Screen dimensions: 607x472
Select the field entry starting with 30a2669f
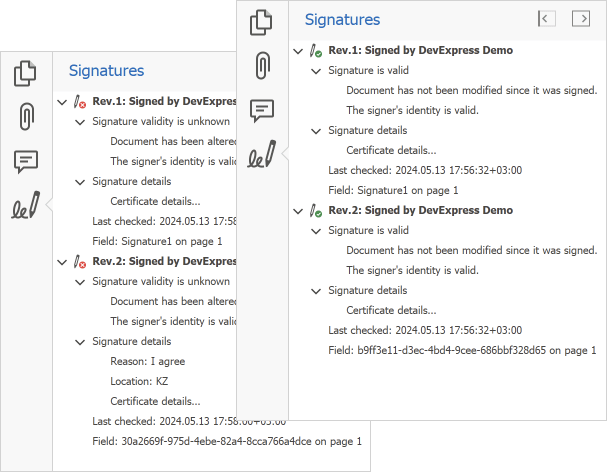click(x=226, y=441)
